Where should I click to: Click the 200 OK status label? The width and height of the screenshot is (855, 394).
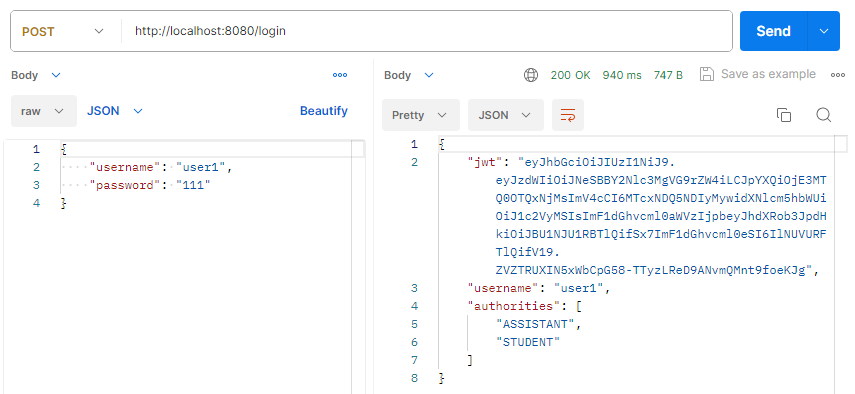click(x=570, y=75)
